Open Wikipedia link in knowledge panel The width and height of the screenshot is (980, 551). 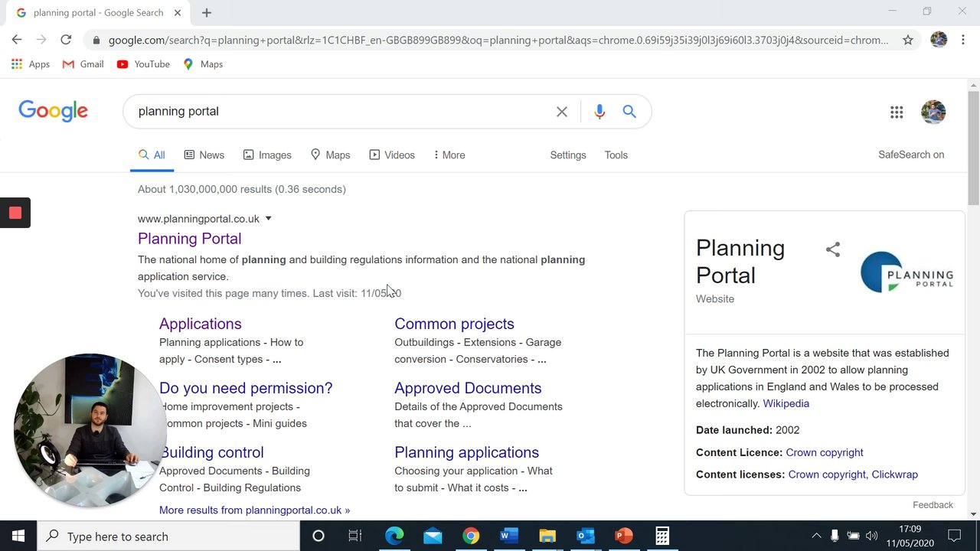pyautogui.click(x=786, y=404)
